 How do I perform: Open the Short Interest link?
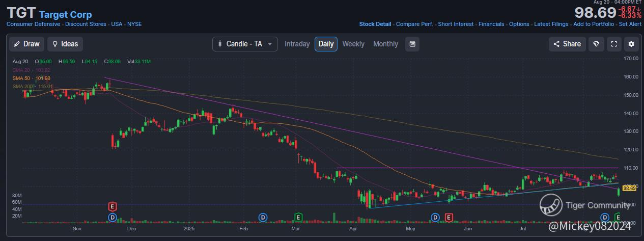pyautogui.click(x=456, y=24)
